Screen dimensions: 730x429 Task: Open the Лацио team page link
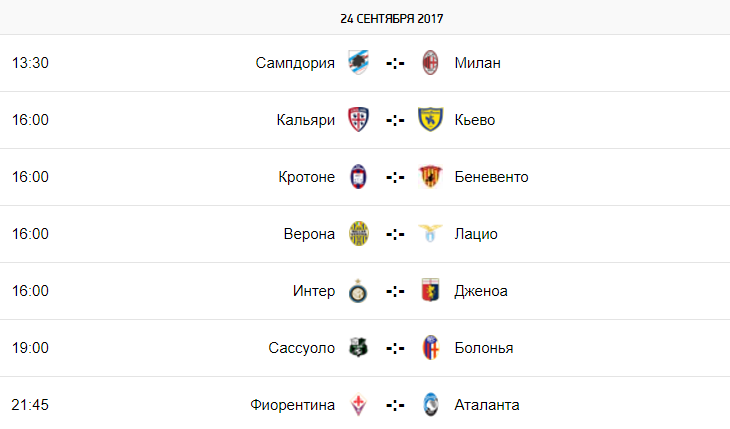476,234
